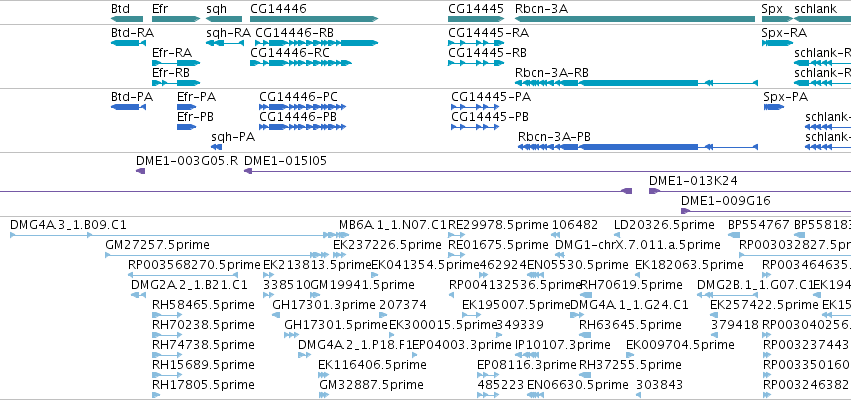Select the 'EK195007.5prime' EST label
The height and width of the screenshot is (400, 851).
(x=516, y=307)
